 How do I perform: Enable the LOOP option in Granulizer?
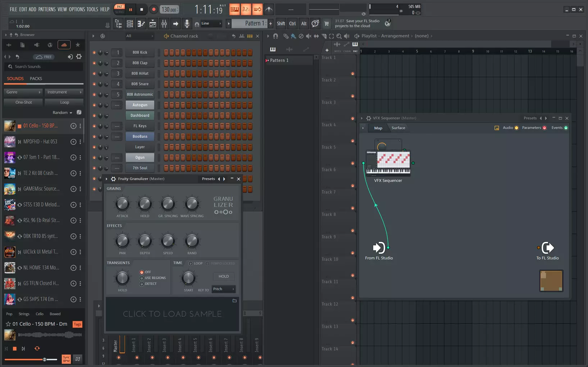coord(191,263)
